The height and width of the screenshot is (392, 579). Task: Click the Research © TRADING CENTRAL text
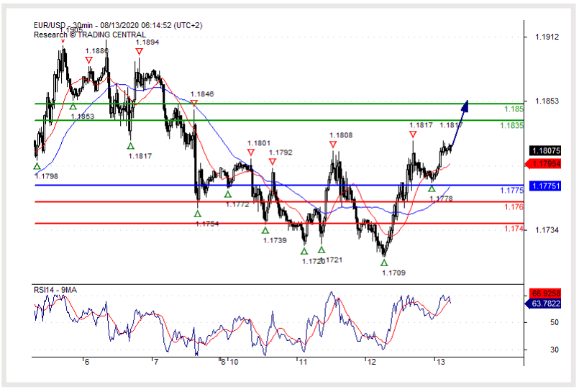point(90,35)
